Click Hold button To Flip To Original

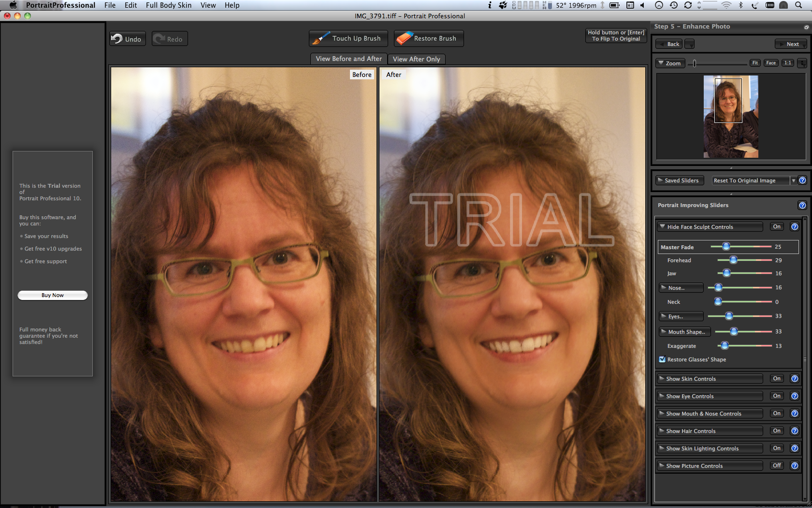[616, 36]
